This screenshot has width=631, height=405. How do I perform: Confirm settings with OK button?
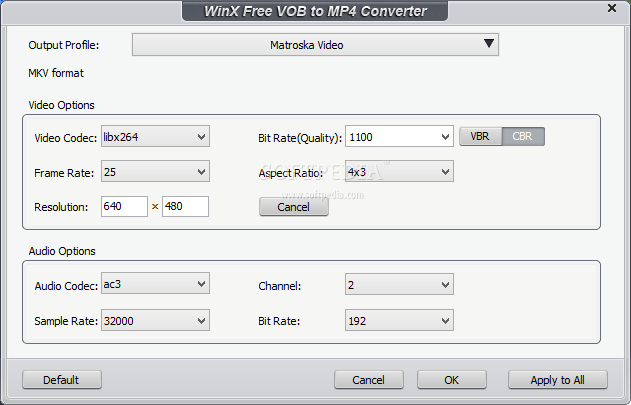pos(452,380)
